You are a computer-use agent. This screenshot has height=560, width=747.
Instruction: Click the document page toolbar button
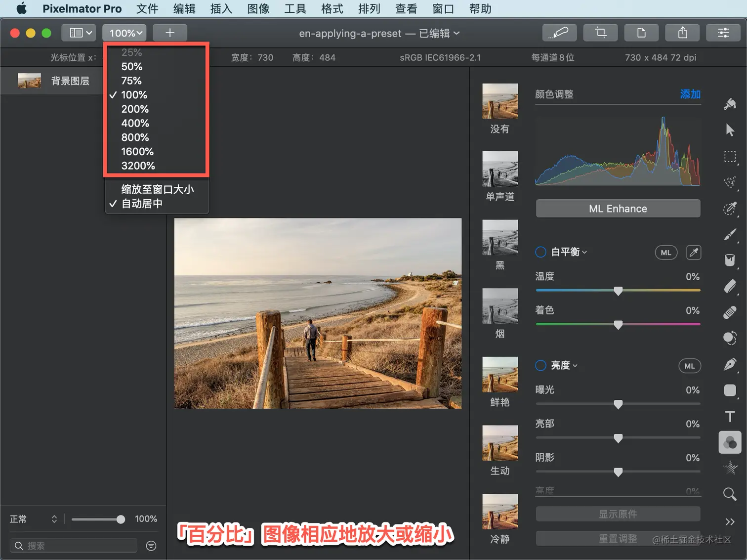641,33
